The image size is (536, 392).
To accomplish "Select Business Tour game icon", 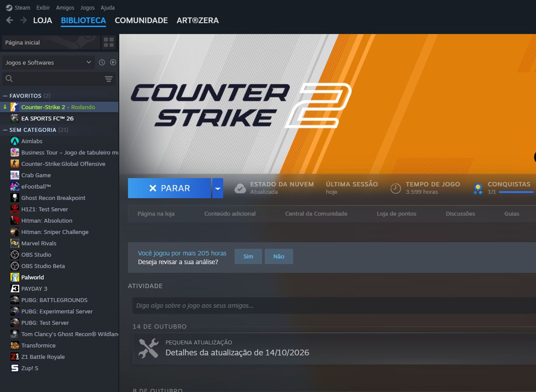I will pyautogui.click(x=14, y=152).
